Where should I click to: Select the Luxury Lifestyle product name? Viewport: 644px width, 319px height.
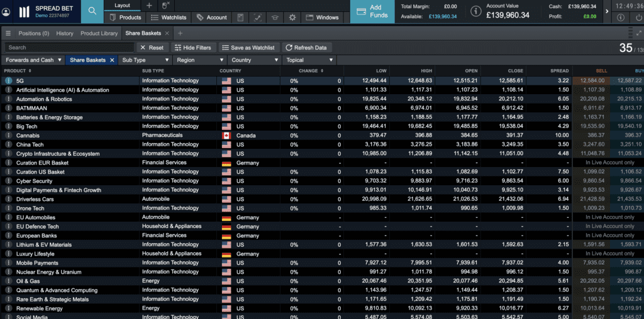[x=35, y=254]
